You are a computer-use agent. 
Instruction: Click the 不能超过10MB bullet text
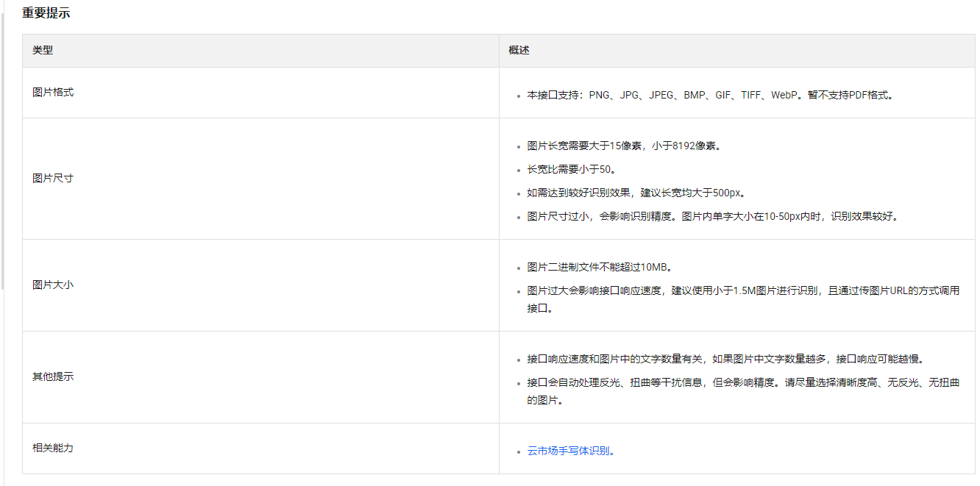[599, 267]
